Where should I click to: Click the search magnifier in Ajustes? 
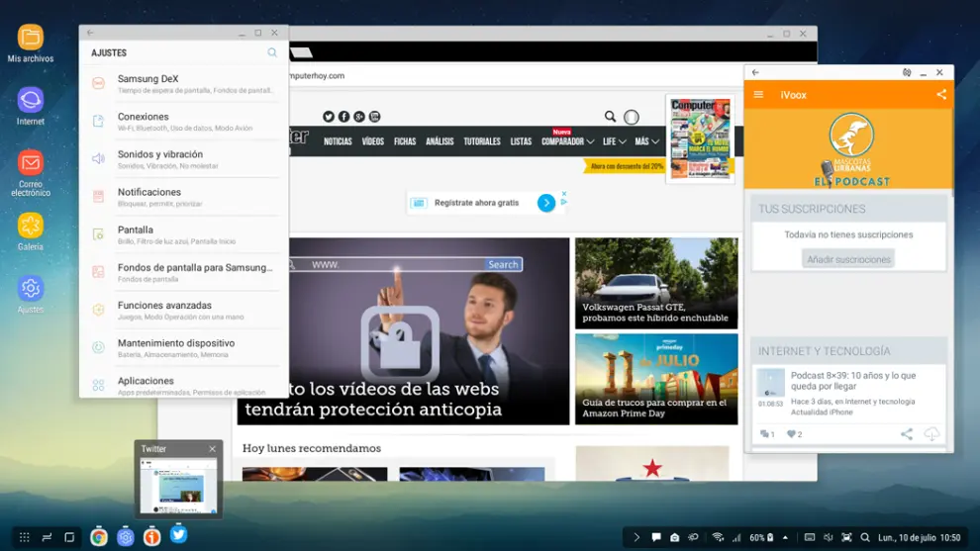tap(272, 52)
